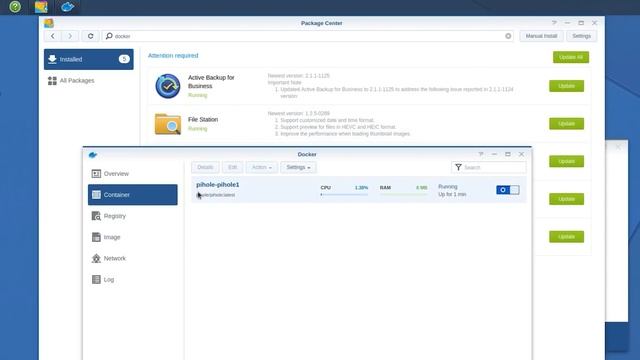Click the filter funnel icon in Docker
Screen dimensions: 640x360
[x=458, y=167]
